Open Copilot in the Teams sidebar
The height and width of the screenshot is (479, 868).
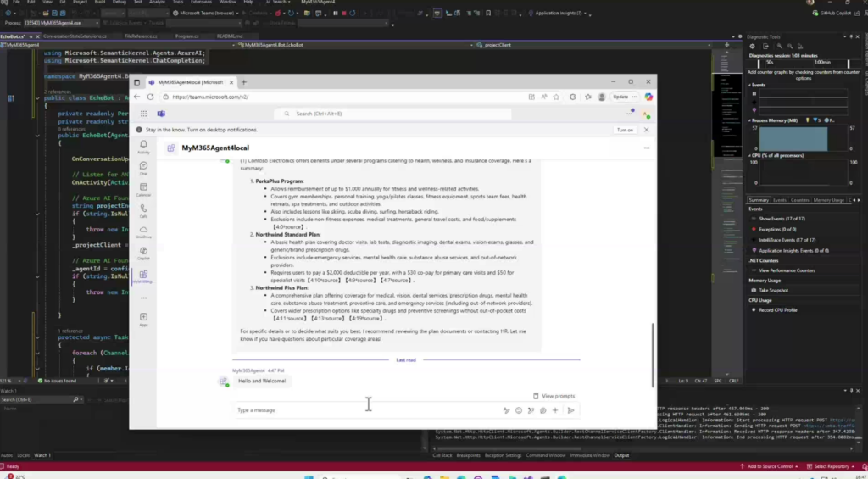point(143,253)
